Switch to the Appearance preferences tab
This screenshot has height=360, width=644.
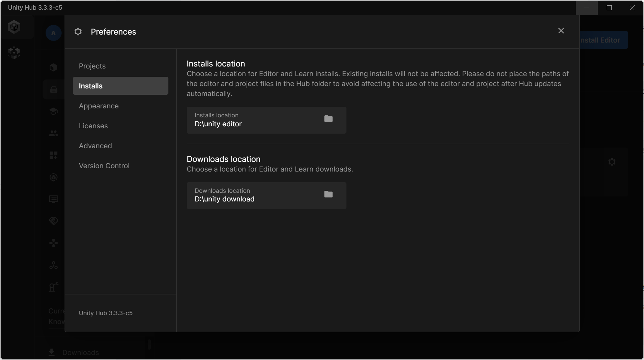point(99,106)
